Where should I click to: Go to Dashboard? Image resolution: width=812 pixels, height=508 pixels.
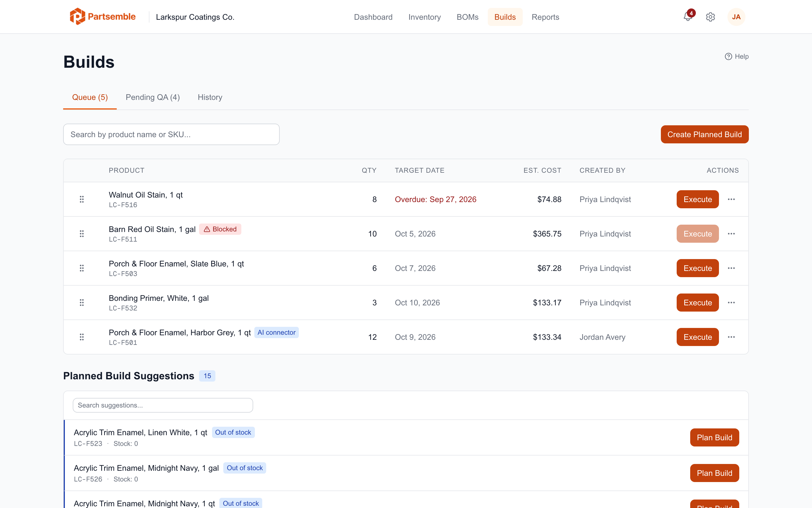373,17
